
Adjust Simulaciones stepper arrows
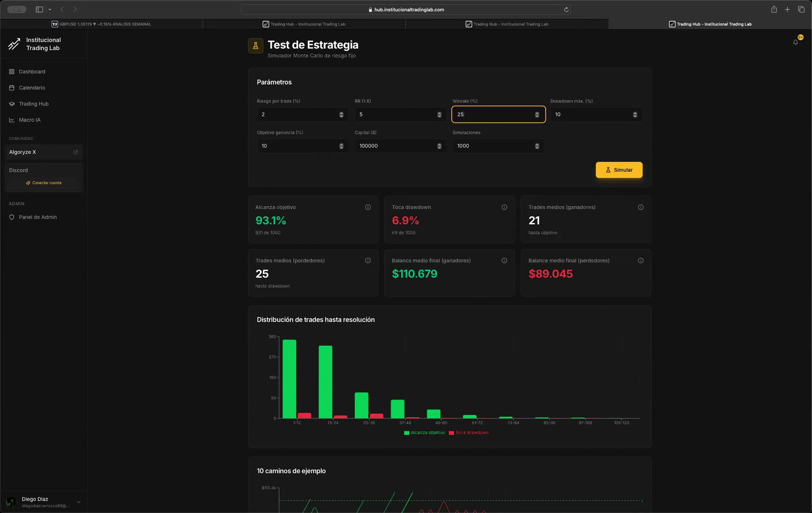click(537, 146)
